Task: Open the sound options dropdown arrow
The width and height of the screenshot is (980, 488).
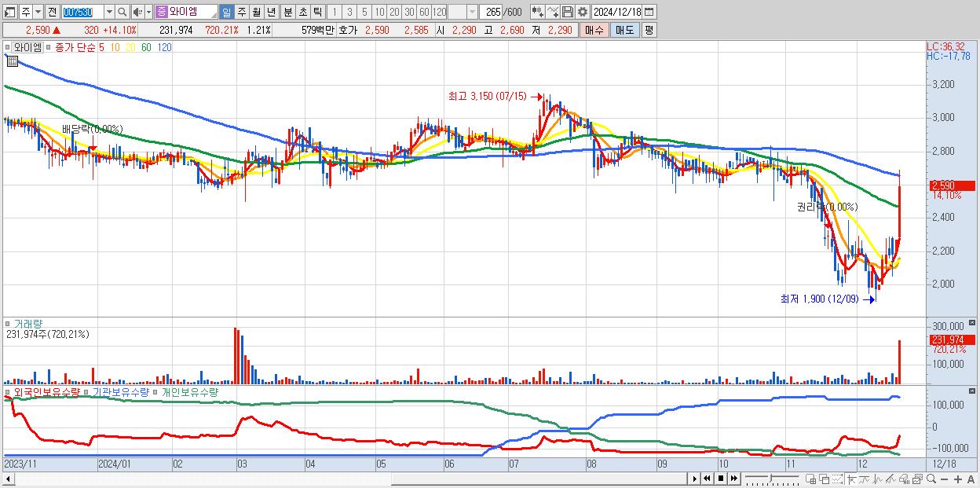Action: [x=148, y=12]
